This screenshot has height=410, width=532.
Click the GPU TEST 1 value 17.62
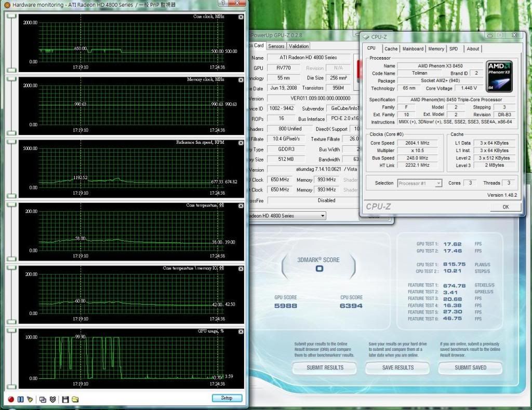(453, 244)
